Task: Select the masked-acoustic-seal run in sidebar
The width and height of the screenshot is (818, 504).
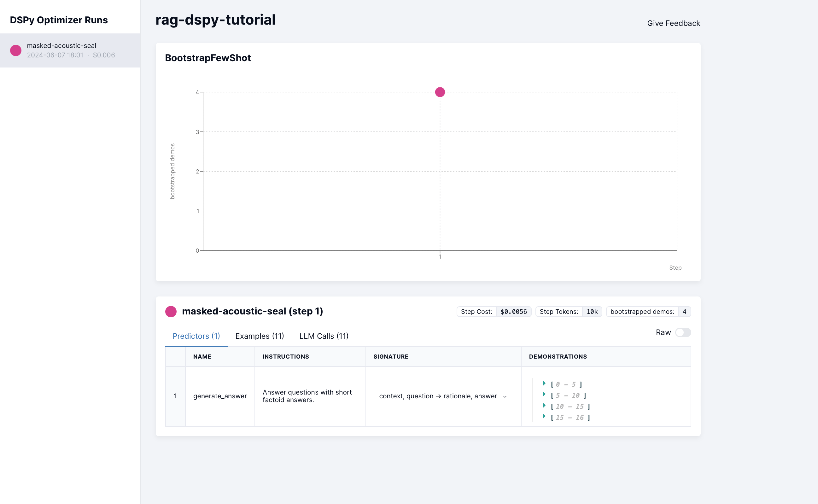Action: coord(70,50)
